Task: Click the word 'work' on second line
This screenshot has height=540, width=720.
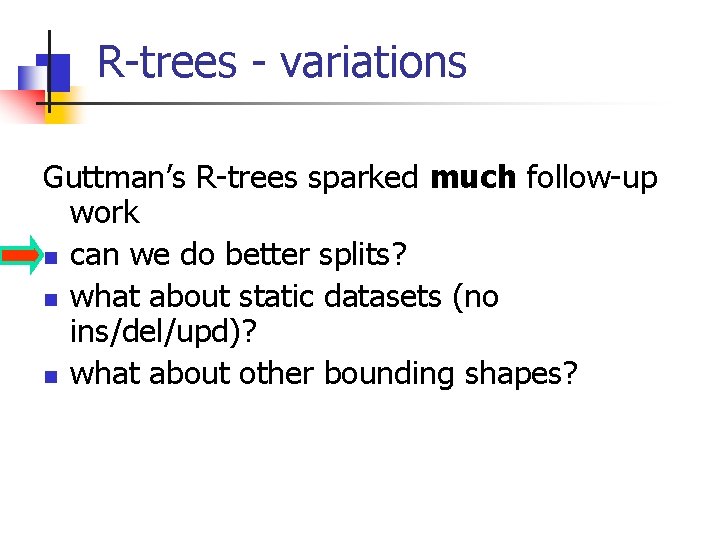Action: [x=105, y=213]
